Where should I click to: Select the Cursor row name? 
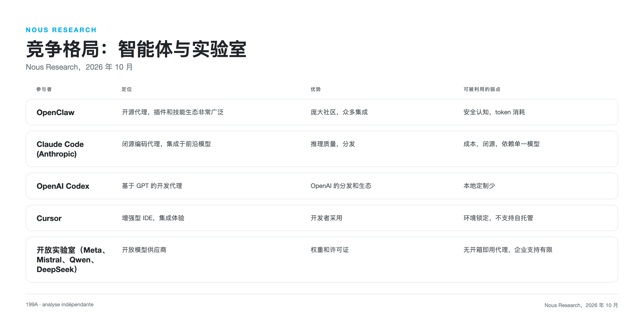[49, 219]
